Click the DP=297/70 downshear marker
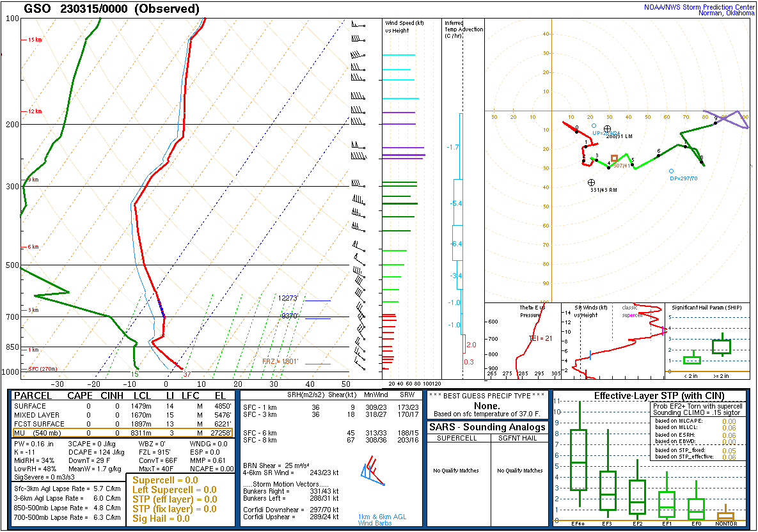The height and width of the screenshot is (532, 758). (672, 171)
